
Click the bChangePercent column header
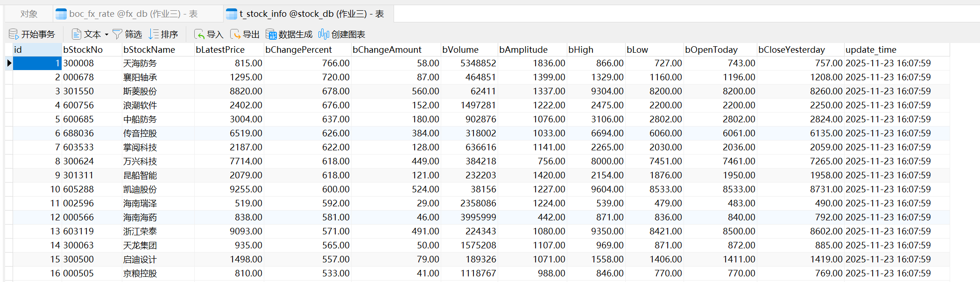(308, 49)
